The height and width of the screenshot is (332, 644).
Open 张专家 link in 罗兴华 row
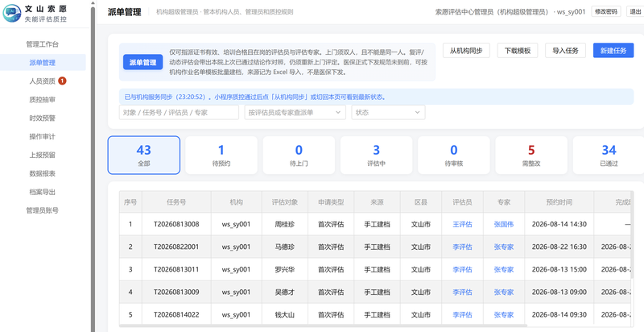click(x=504, y=269)
